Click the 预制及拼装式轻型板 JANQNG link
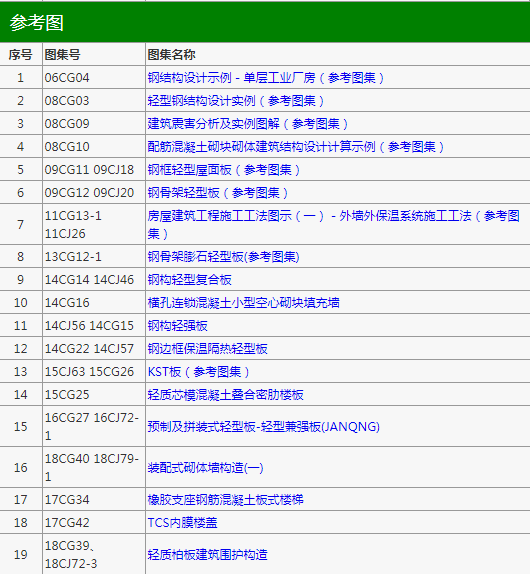The image size is (530, 574). tap(264, 426)
